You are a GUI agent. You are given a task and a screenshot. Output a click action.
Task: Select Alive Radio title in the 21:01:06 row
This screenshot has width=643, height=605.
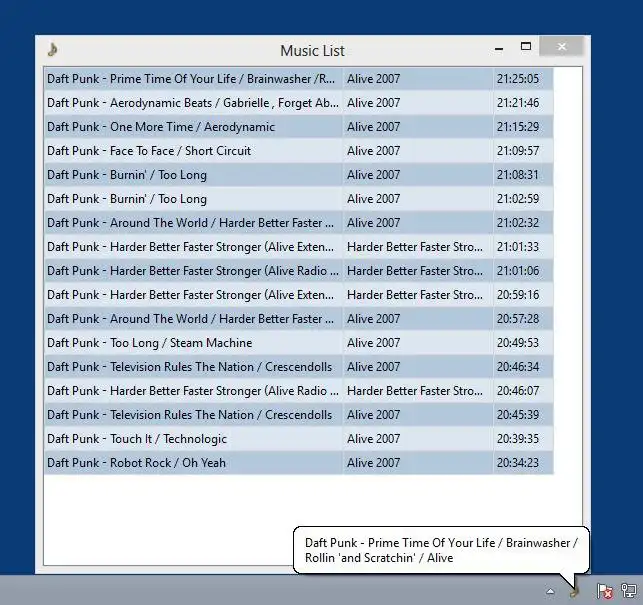coord(193,271)
